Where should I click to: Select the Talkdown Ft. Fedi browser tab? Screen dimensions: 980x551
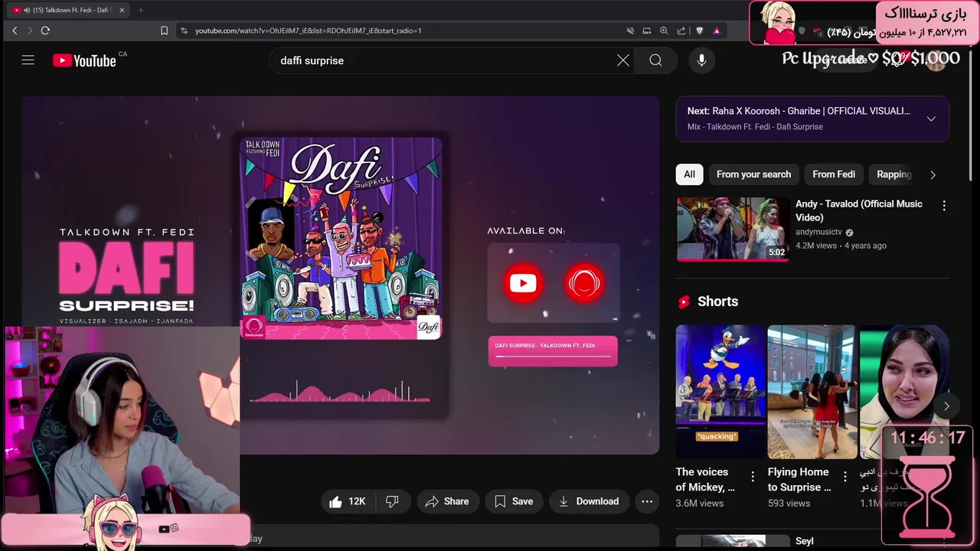click(x=67, y=10)
